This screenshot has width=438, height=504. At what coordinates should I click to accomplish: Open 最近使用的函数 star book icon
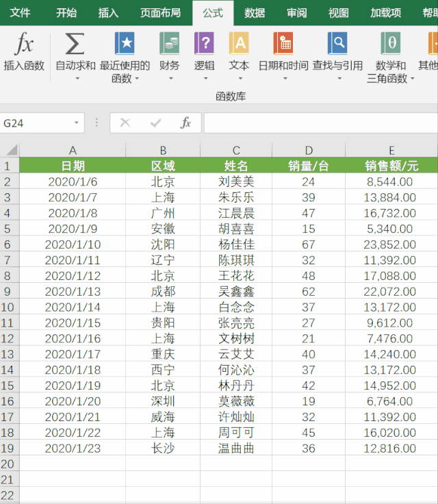(125, 43)
